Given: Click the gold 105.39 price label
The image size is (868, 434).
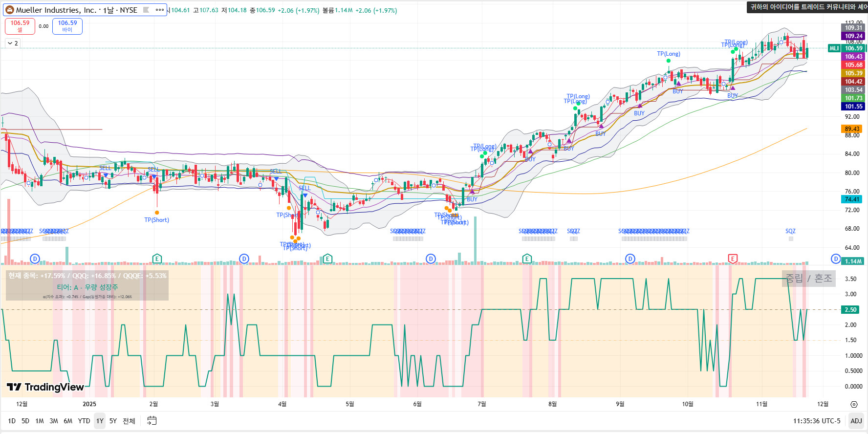Looking at the screenshot, I should (853, 73).
